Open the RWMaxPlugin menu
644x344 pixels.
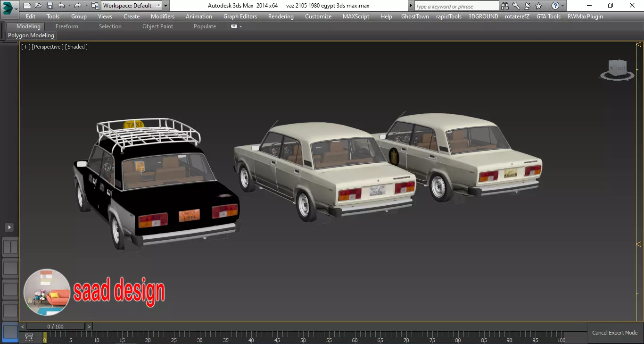click(x=585, y=16)
